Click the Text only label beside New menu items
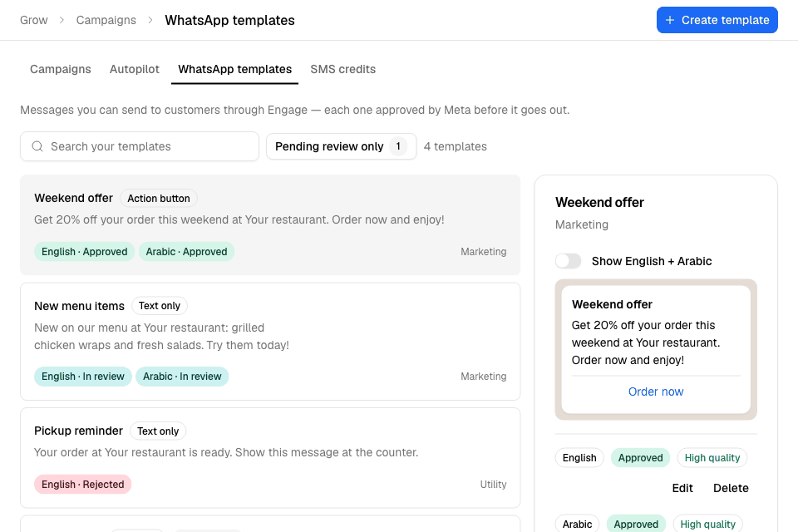The image size is (798, 532). (160, 306)
